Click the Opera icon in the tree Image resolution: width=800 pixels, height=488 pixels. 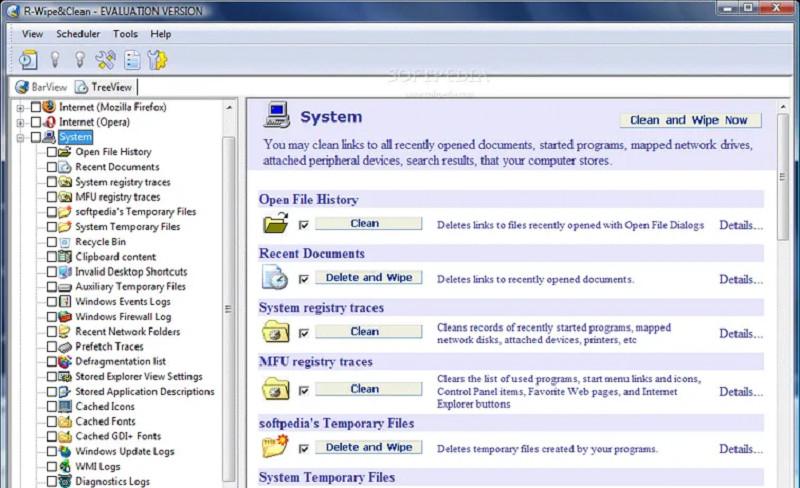[x=49, y=122]
